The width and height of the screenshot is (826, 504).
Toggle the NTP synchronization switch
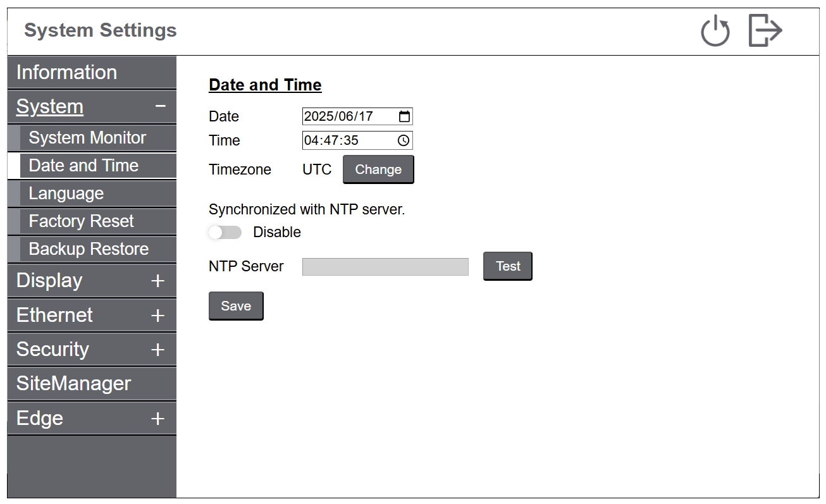225,233
